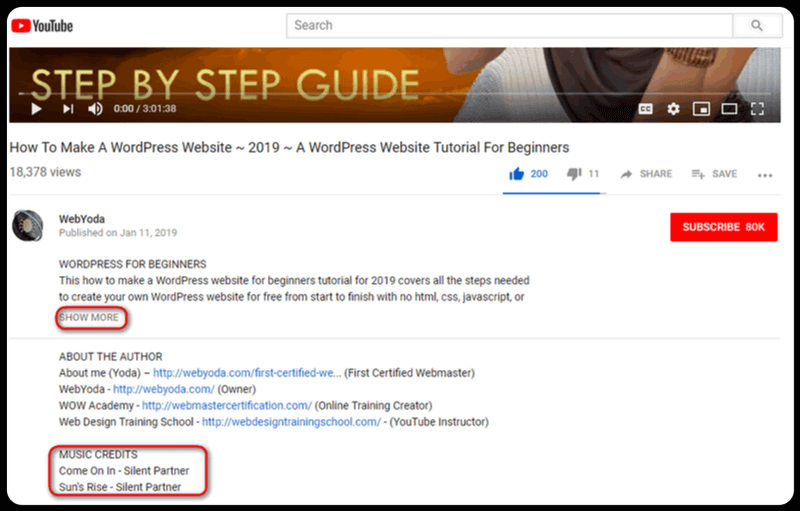Dislike the video with thumbs down
The image size is (800, 511).
tap(574, 174)
